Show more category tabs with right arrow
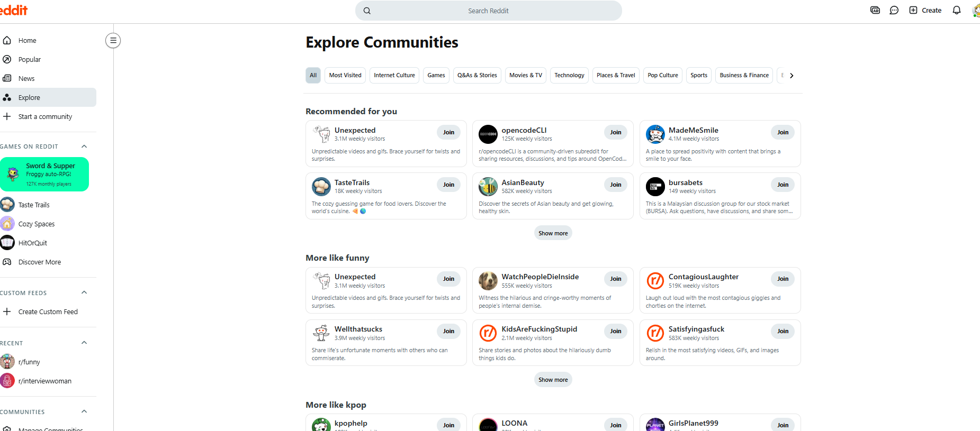 792,76
